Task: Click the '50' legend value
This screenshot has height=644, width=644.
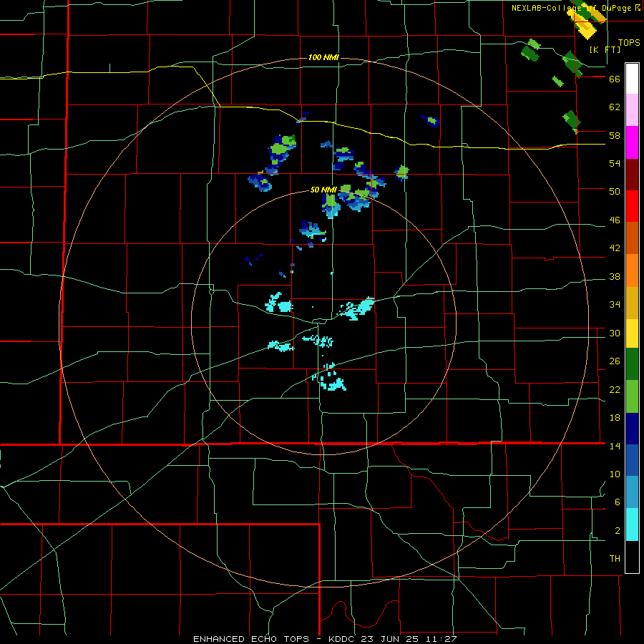Action: [x=615, y=191]
